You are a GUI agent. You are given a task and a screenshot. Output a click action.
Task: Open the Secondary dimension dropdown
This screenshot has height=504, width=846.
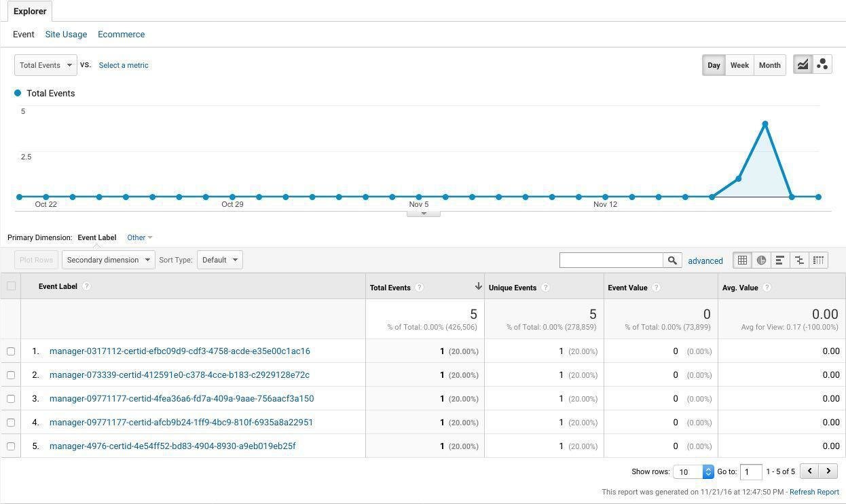coord(109,260)
